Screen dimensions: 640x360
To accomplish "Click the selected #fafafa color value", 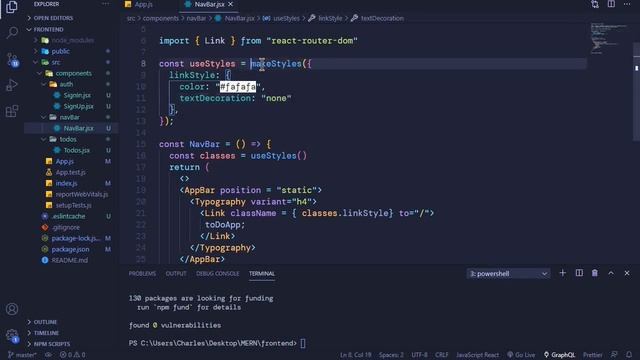I will [238, 87].
